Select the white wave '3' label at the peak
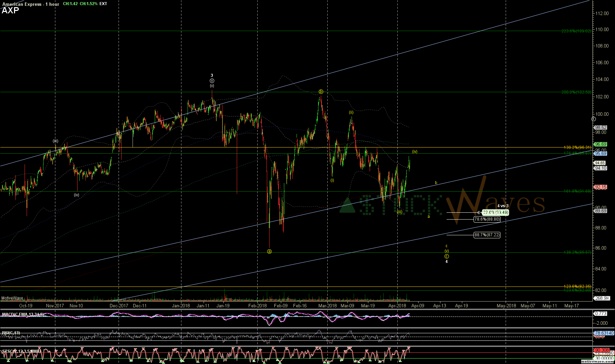 click(x=212, y=75)
